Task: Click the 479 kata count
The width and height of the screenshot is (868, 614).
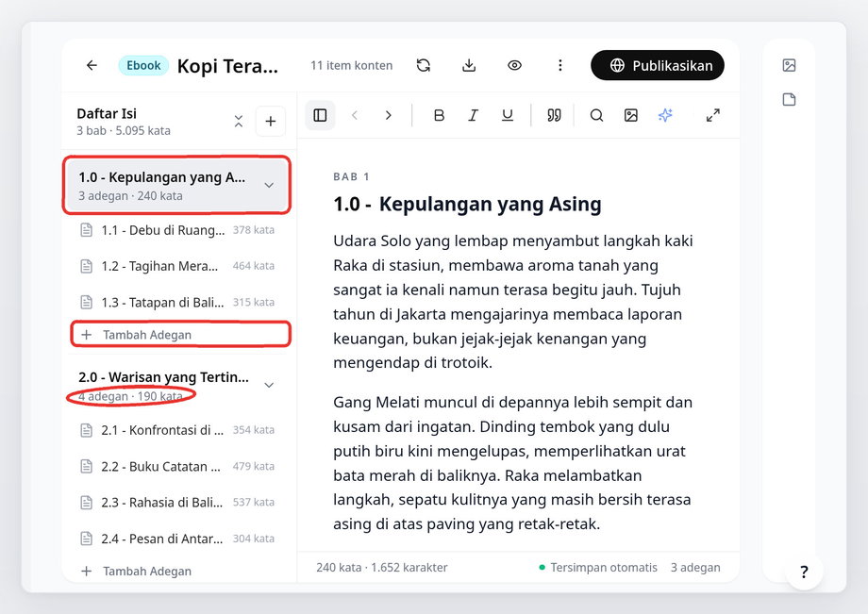Action: [x=254, y=466]
